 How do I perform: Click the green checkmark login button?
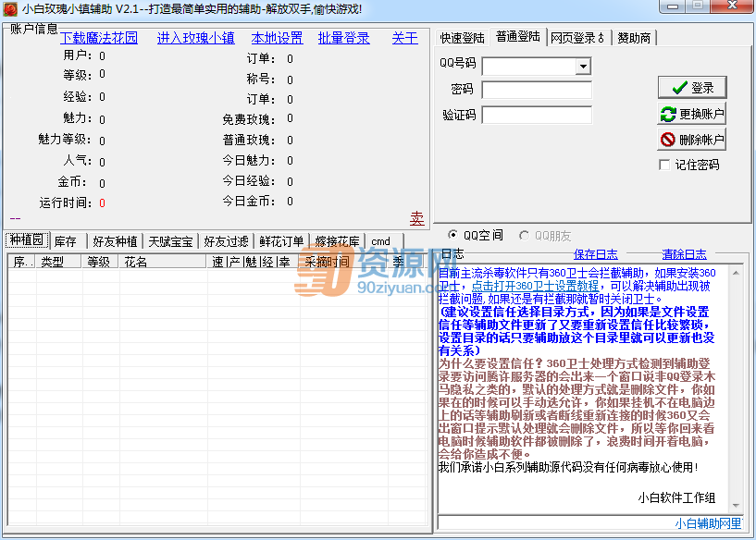pyautogui.click(x=692, y=88)
